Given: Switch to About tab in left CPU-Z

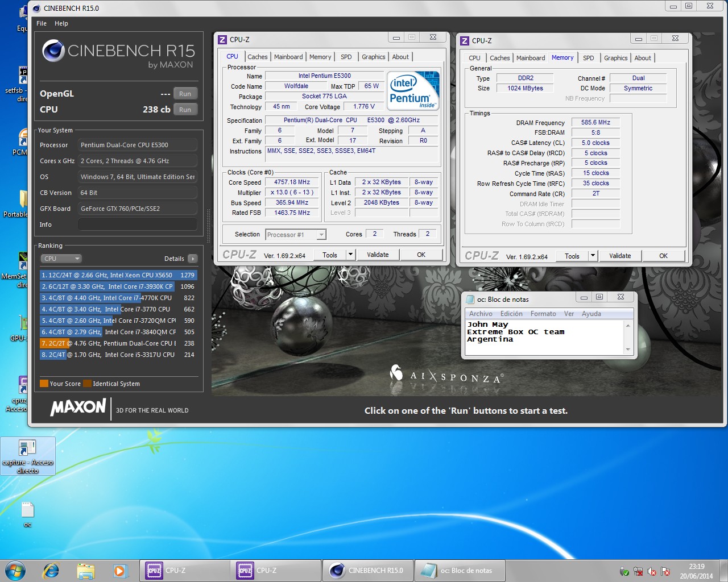Looking at the screenshot, I should click(400, 57).
